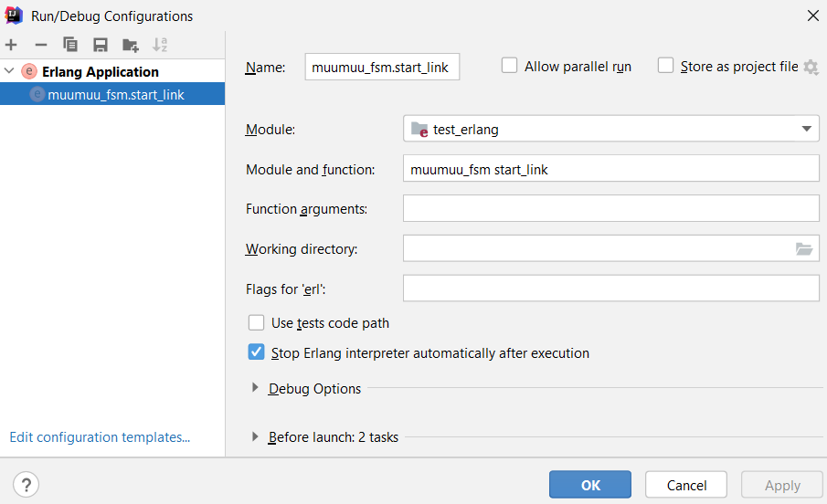Click the Add New Configuration plus icon
The image size is (827, 504).
tap(11, 45)
